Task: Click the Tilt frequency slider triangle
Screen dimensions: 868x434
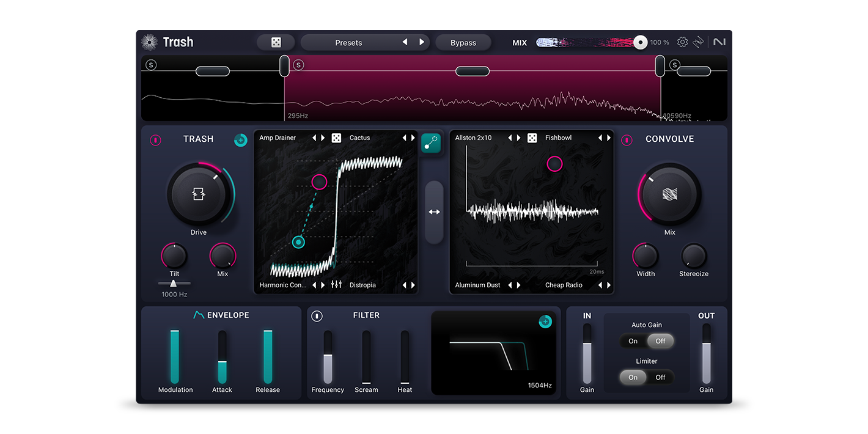Action: pos(174,283)
